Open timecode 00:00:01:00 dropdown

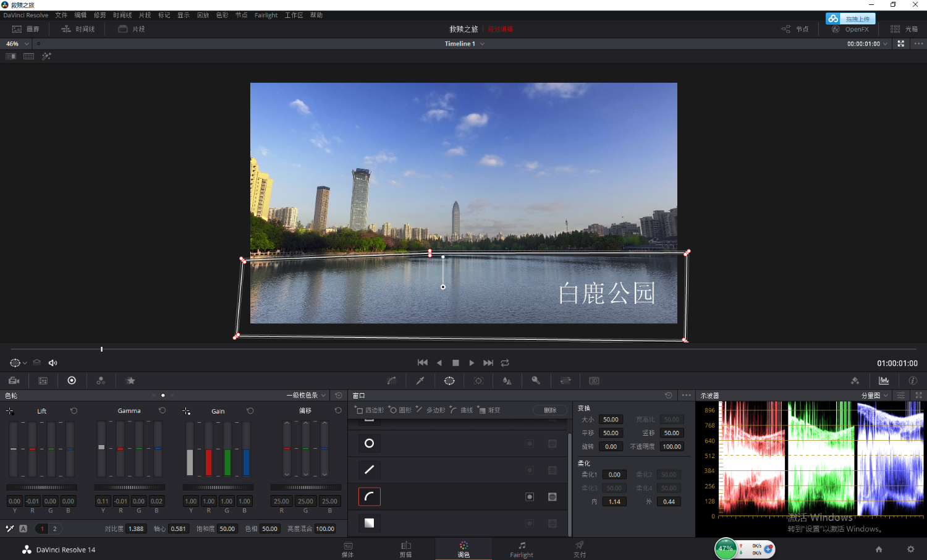tap(868, 44)
